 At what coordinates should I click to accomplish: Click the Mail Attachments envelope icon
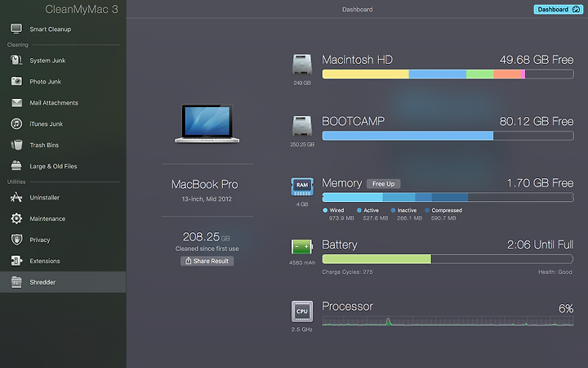tap(16, 102)
